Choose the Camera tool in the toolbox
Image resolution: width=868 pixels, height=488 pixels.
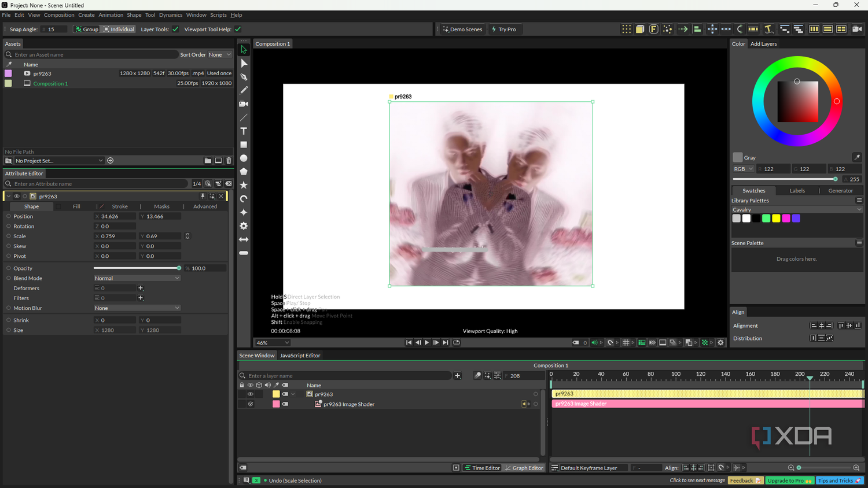[244, 104]
